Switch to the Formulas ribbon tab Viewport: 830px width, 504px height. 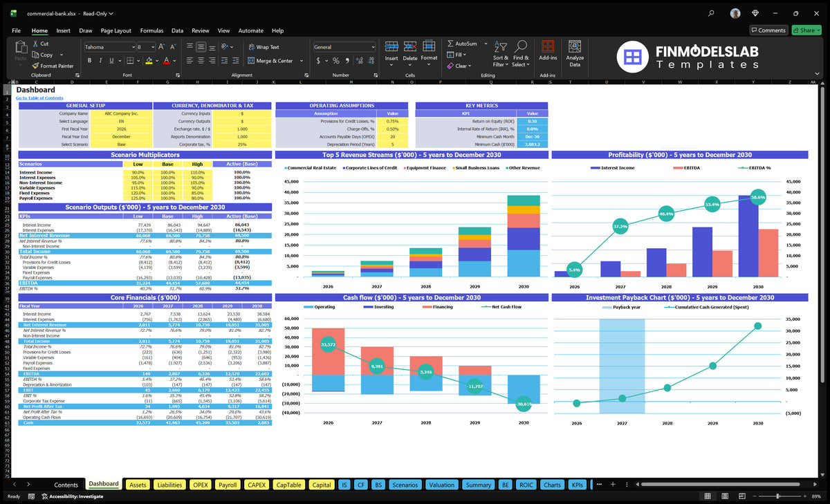[151, 30]
